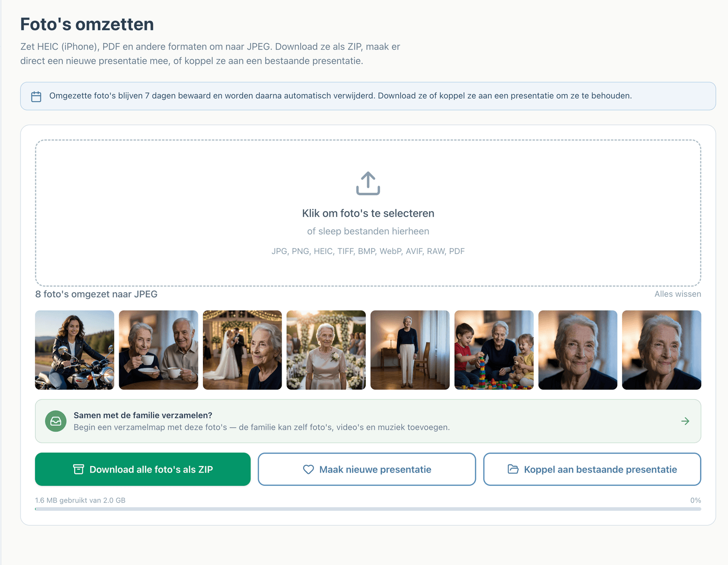Select thumbnail of woman standing in room

410,350
